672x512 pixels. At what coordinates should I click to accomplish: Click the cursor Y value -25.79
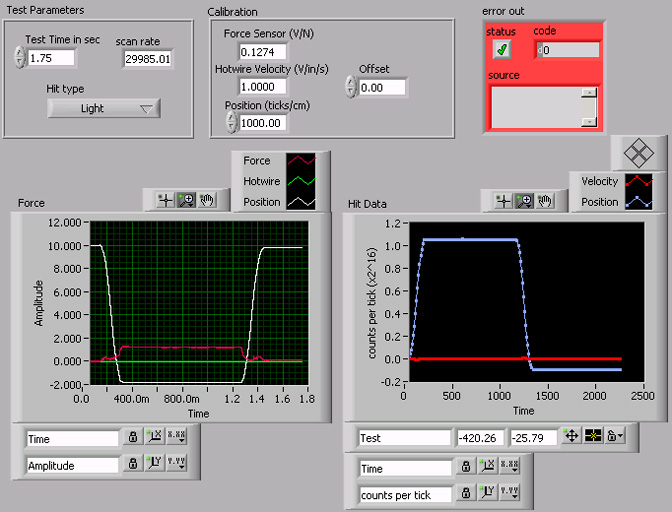pos(533,438)
